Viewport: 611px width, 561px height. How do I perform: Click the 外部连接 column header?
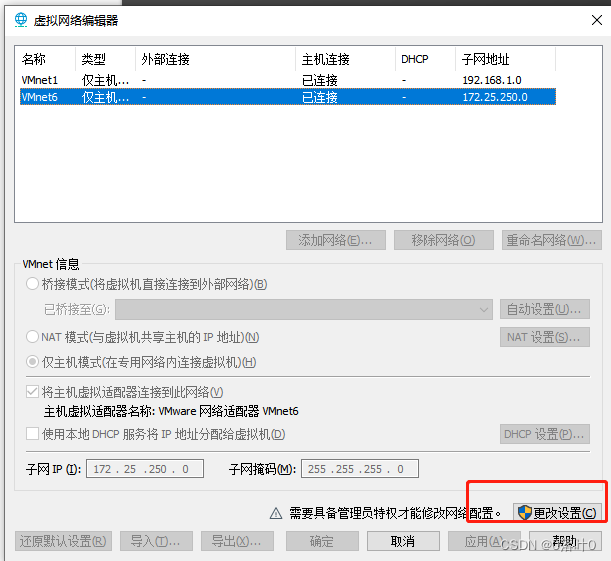coord(215,59)
